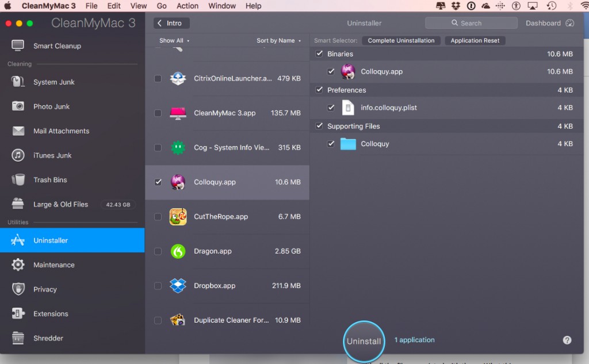Click the 42.43 GB size badge
Screen dimensions: 589x364
[118, 204]
